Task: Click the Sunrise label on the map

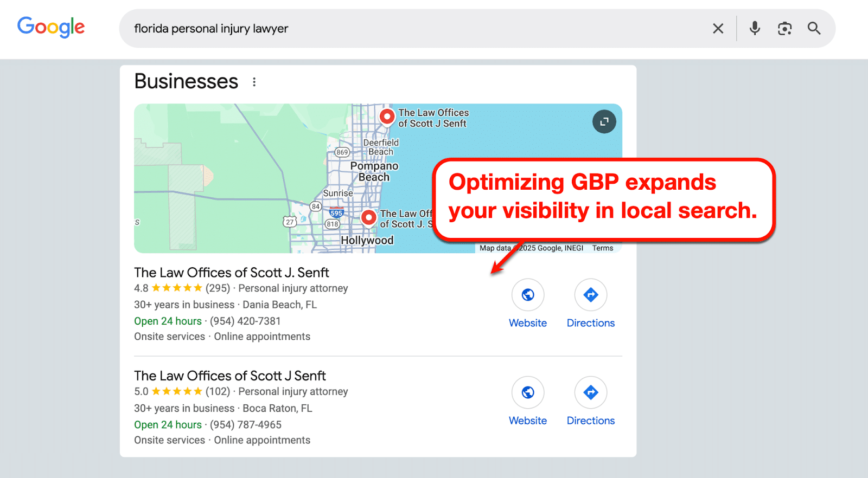Action: point(338,193)
